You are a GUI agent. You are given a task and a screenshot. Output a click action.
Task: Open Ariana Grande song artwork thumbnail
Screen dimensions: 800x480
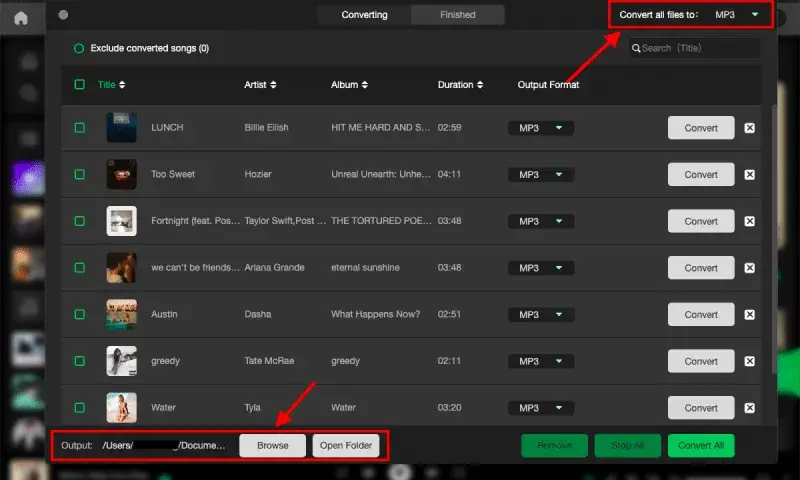pyautogui.click(x=121, y=267)
